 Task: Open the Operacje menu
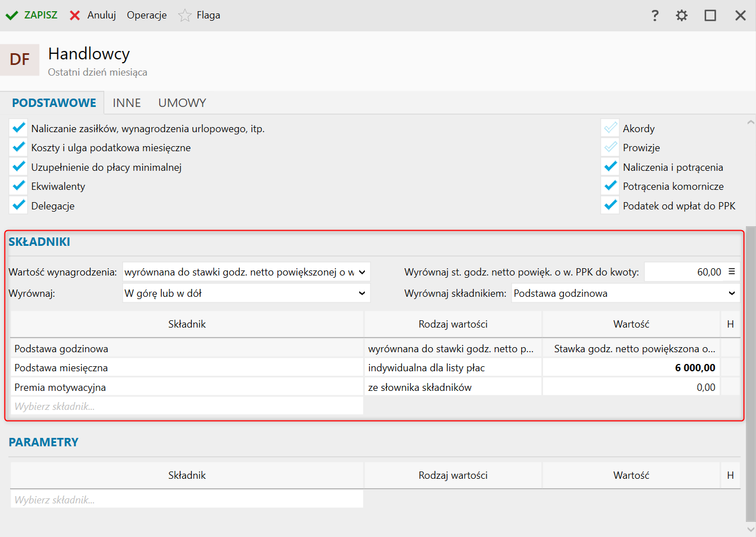147,16
